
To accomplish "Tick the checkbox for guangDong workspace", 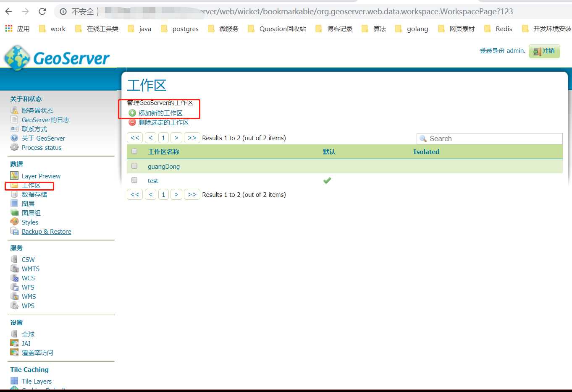I will 134,166.
